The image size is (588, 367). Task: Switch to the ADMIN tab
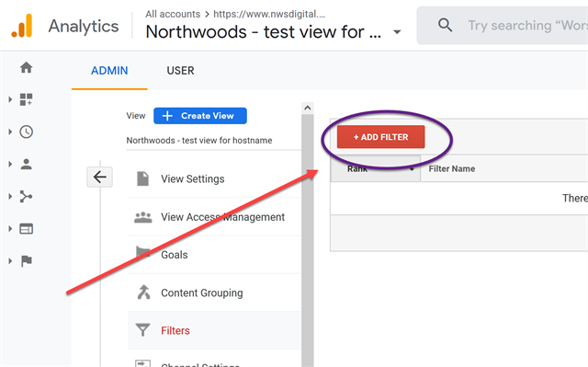(109, 71)
